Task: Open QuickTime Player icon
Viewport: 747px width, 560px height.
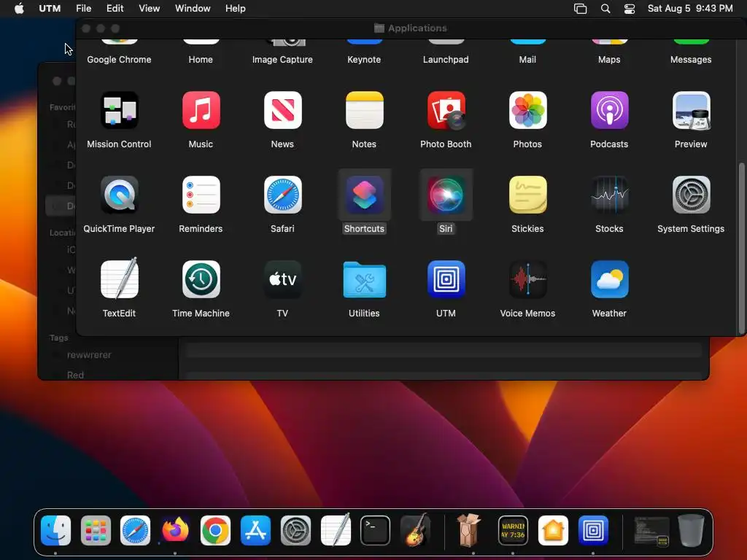Action: (119, 195)
